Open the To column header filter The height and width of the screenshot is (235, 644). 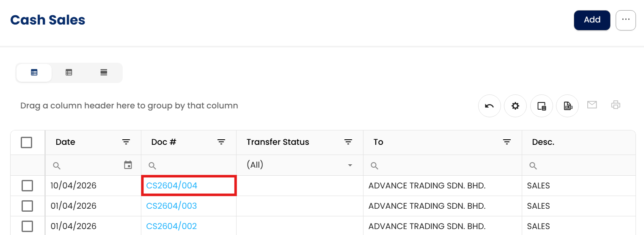tap(507, 142)
